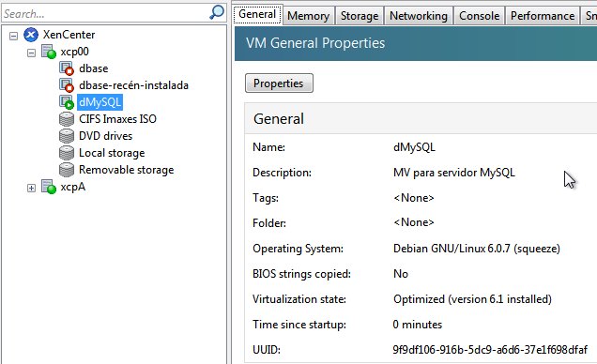The image size is (597, 364).
Task: Click the stopped dbase VM icon
Action: [x=67, y=68]
